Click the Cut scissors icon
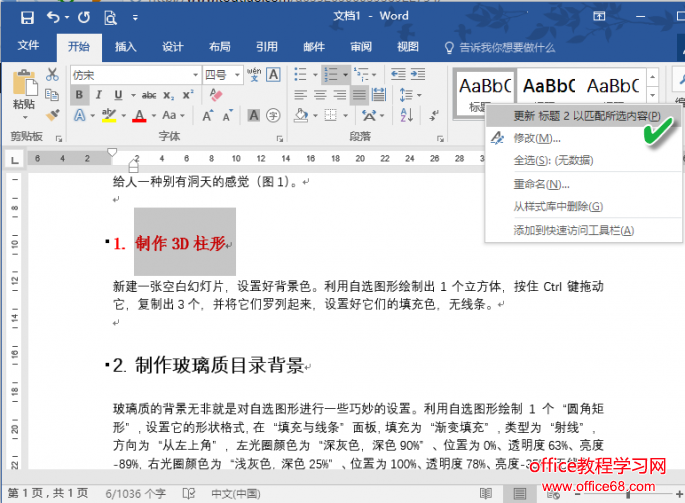 [52, 76]
